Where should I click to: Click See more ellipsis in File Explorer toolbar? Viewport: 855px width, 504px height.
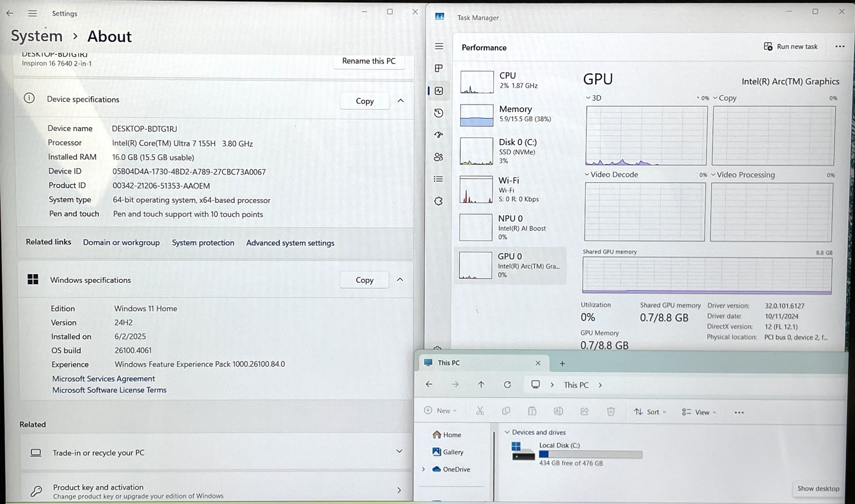739,412
